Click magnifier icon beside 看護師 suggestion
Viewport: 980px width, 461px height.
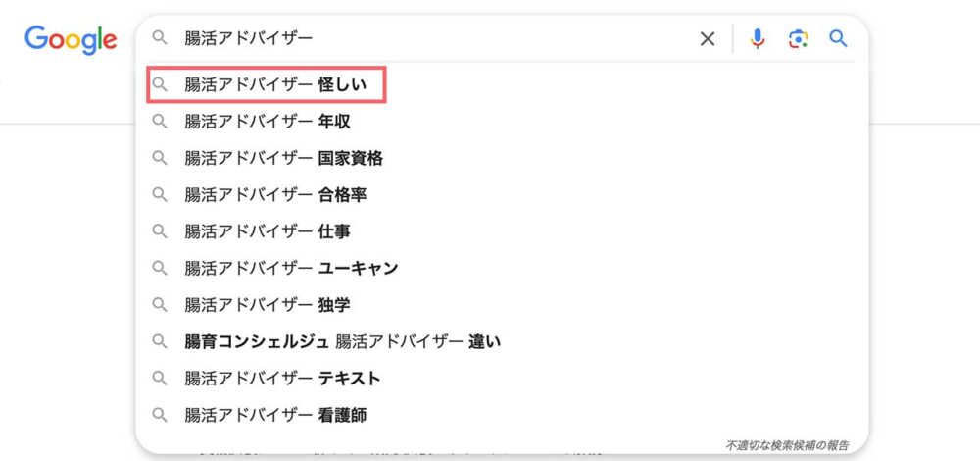click(160, 415)
